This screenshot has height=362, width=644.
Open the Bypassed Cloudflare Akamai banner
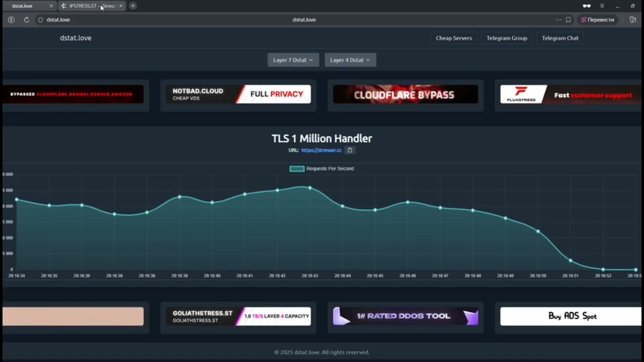73,94
